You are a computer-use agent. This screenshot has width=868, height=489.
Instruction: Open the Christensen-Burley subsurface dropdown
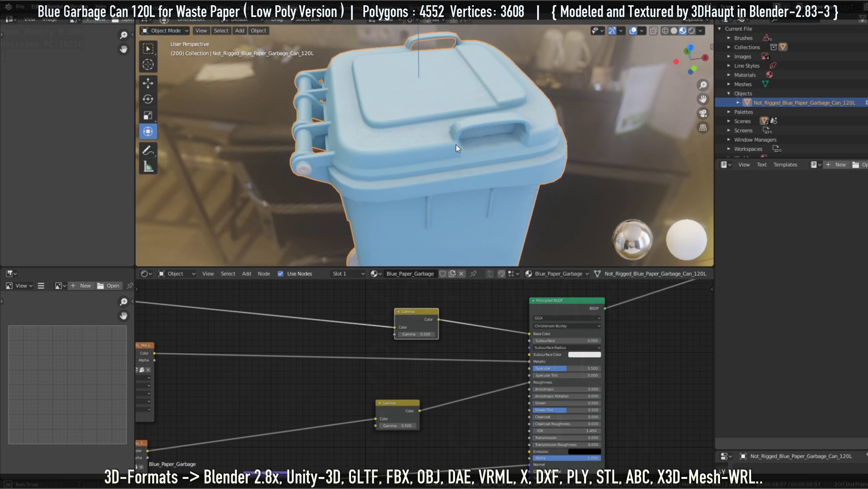click(x=567, y=326)
